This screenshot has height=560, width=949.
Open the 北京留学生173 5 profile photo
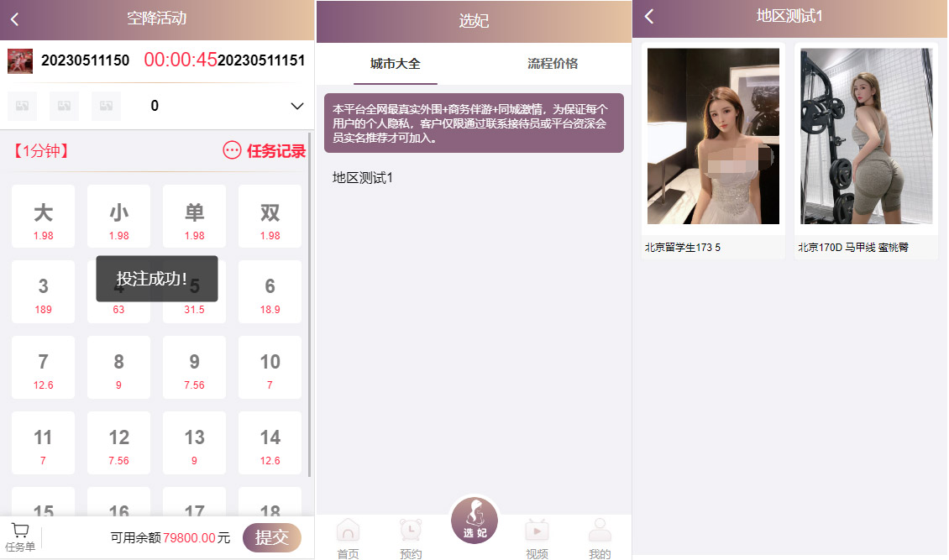coord(714,136)
